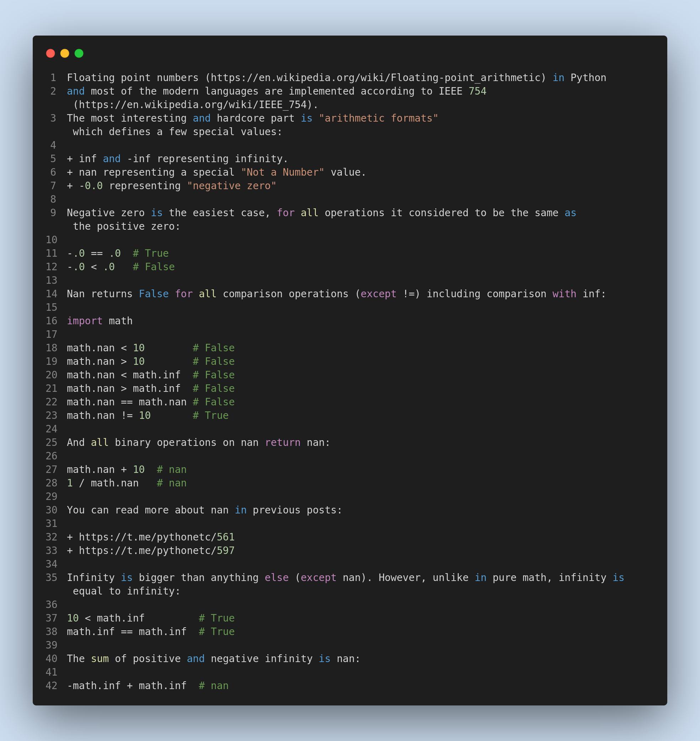Viewport: 700px width, 741px height.
Task: Click 'You can read more' on line 30
Action: 117,510
